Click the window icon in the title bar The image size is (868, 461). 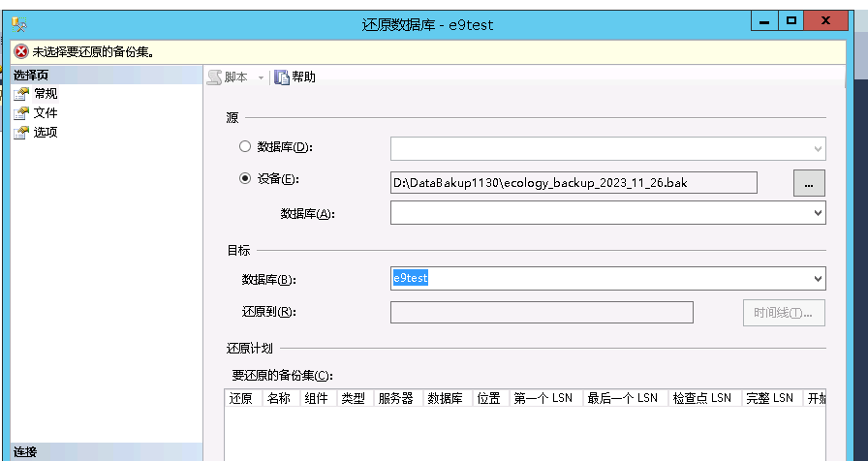click(20, 24)
